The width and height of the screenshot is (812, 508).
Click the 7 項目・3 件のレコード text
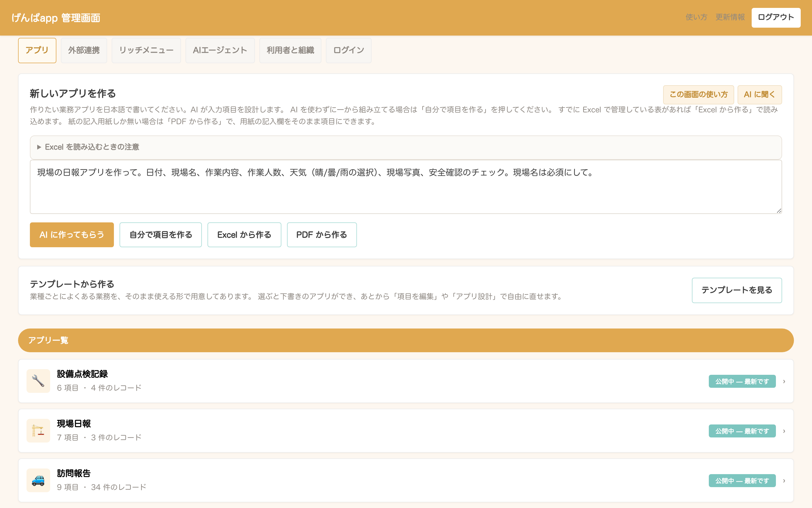click(99, 438)
